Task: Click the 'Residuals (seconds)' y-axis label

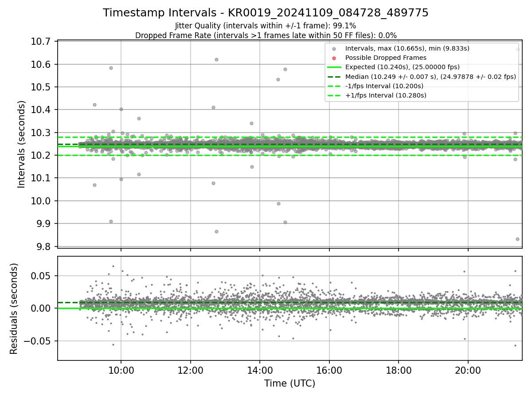Action: [14, 309]
